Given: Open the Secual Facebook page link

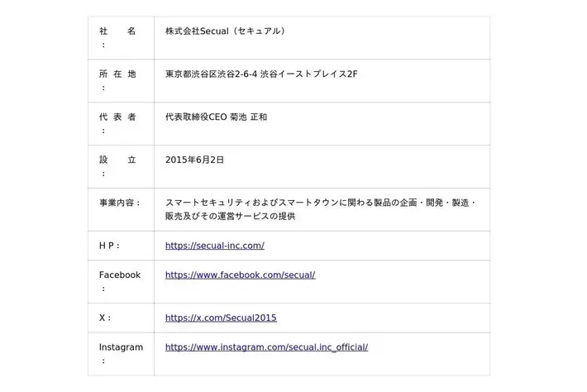Looking at the screenshot, I should 240,275.
